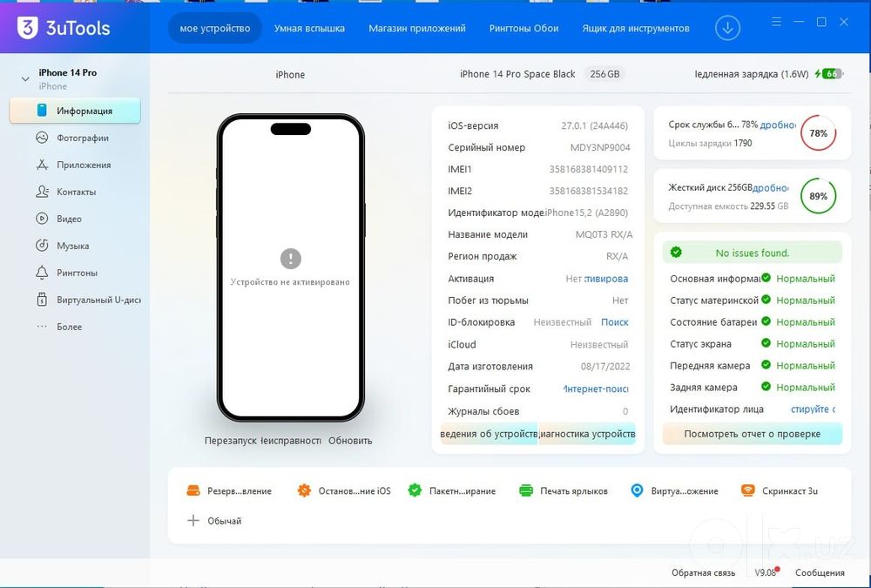Click the Face ID link at row end
Viewport: 871px width, 588px height.
pos(813,409)
